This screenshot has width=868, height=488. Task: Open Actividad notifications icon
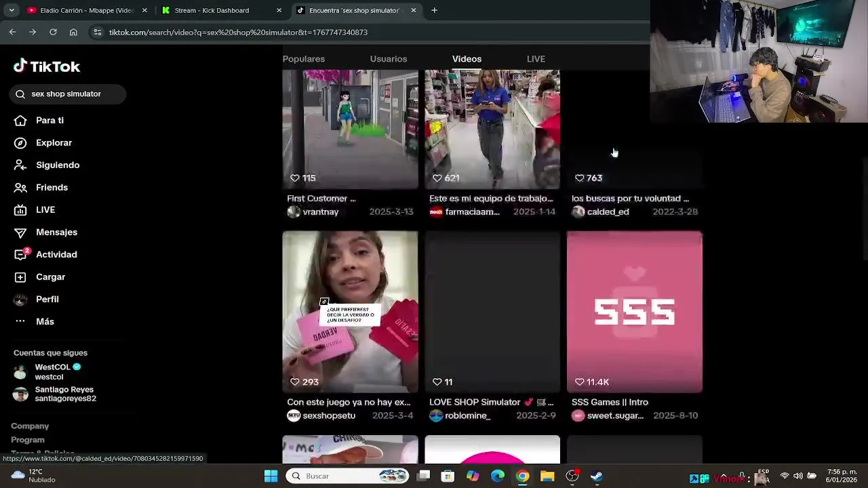tap(20, 254)
